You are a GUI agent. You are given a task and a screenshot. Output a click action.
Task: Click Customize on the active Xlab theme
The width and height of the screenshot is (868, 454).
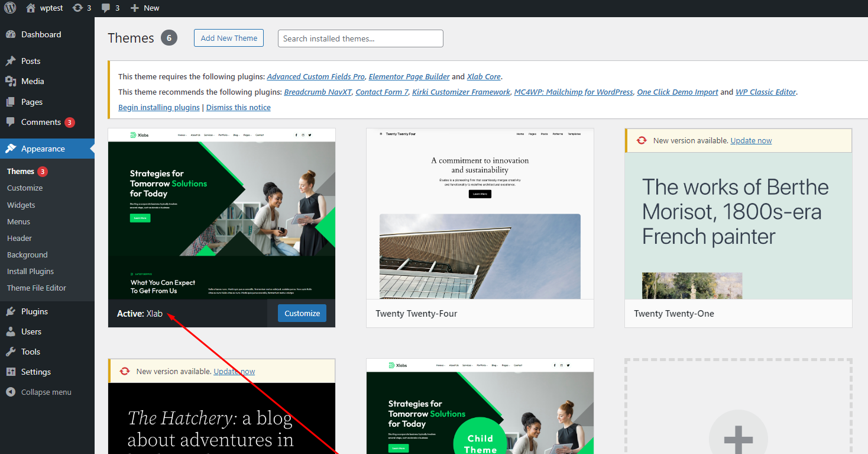[302, 313]
